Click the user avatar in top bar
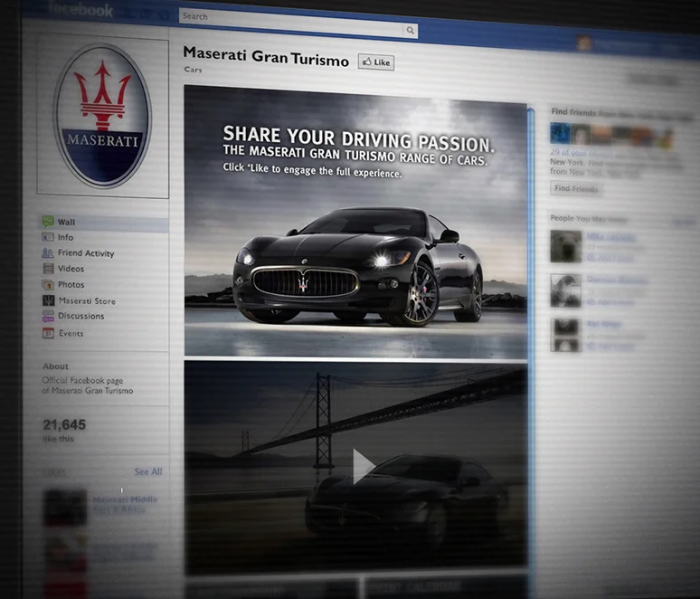The width and height of the screenshot is (700, 599). (x=584, y=43)
